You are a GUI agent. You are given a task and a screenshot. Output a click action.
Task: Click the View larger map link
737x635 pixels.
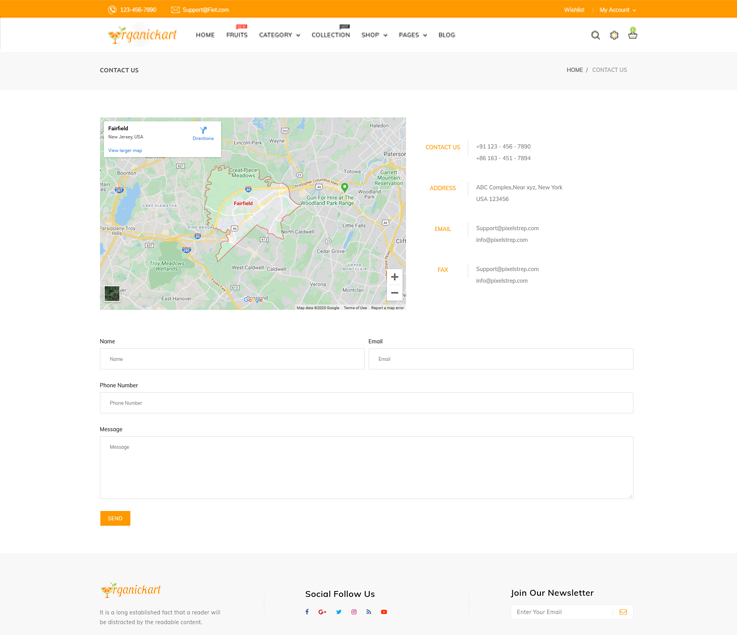click(125, 150)
